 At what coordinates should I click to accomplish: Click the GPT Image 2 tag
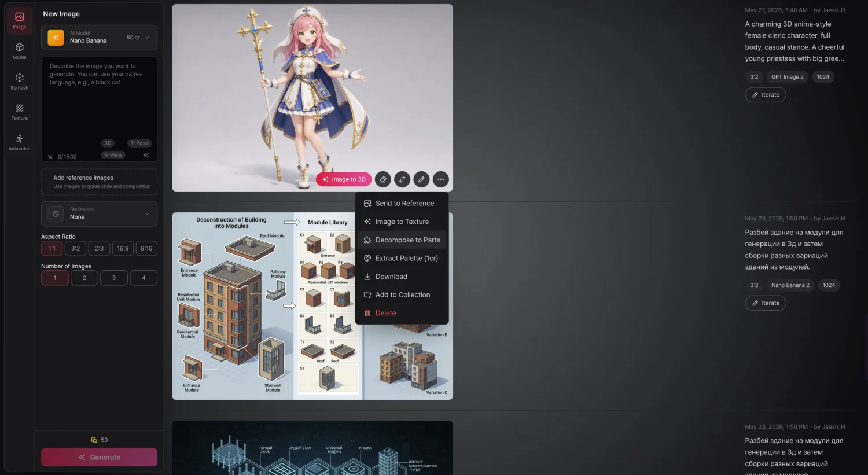[787, 77]
